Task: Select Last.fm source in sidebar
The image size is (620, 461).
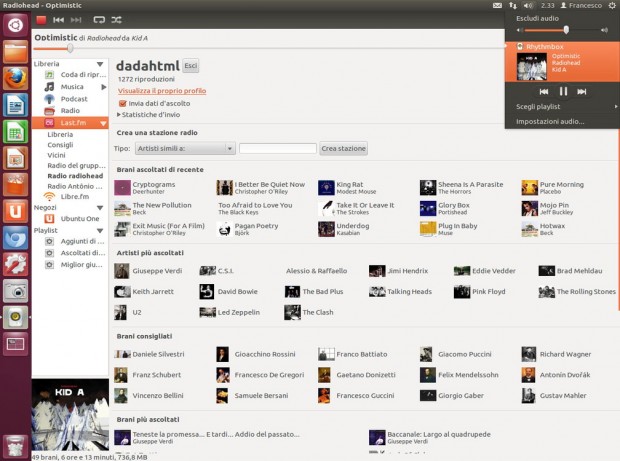Action: (70, 123)
